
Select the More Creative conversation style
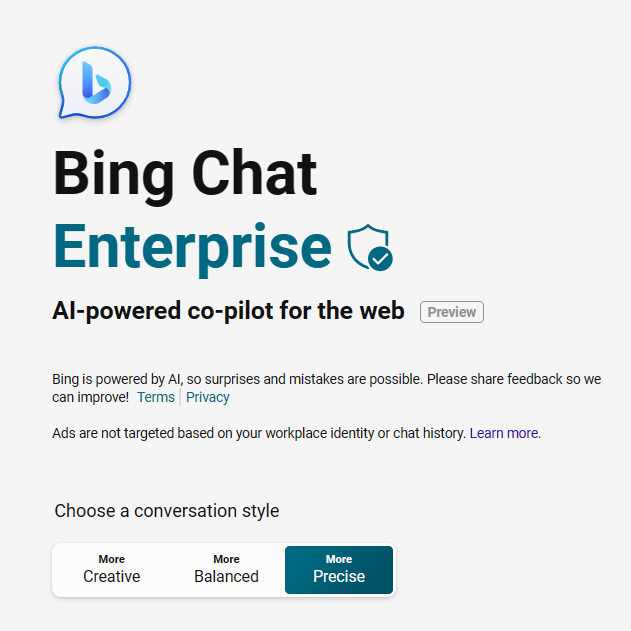click(111, 570)
